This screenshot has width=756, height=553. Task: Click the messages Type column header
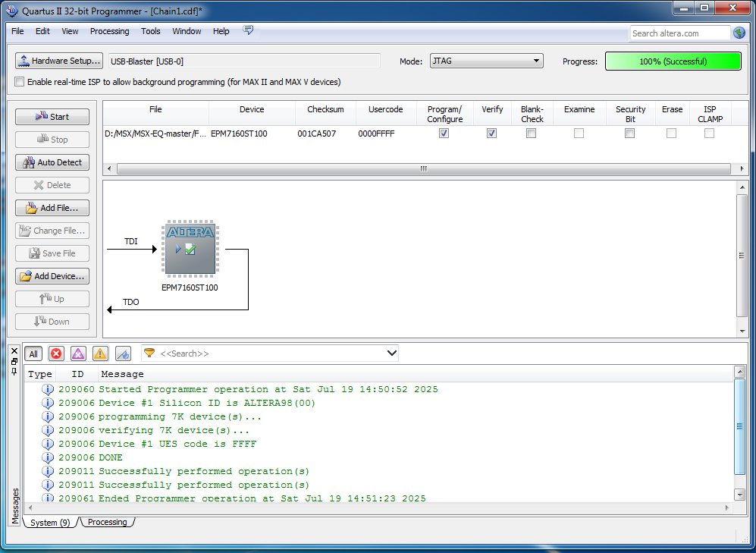[40, 374]
